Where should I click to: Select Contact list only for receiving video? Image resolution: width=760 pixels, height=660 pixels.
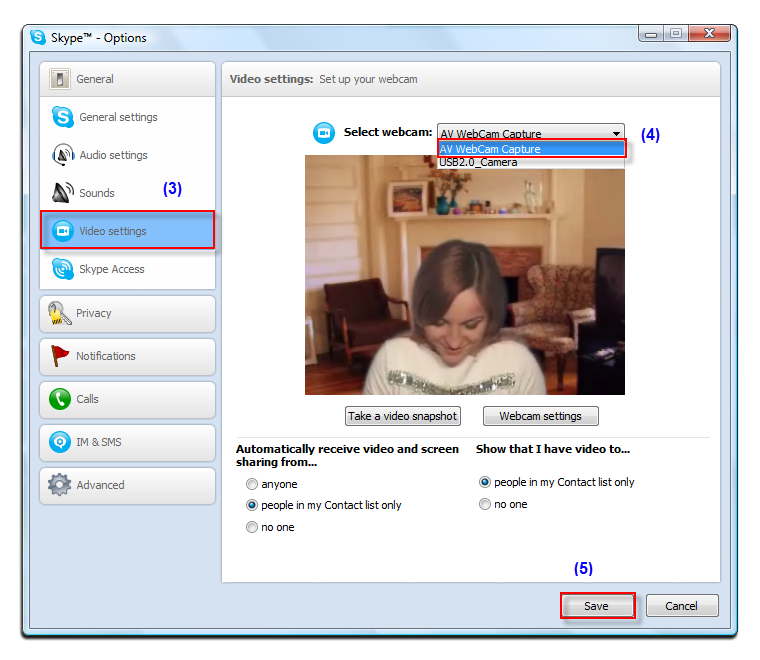point(324,505)
